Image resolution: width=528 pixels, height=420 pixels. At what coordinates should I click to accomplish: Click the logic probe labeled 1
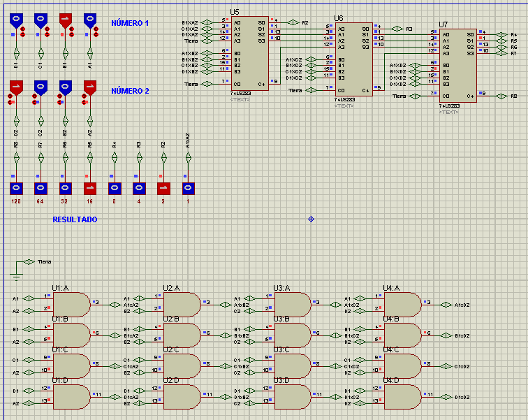[x=189, y=188]
